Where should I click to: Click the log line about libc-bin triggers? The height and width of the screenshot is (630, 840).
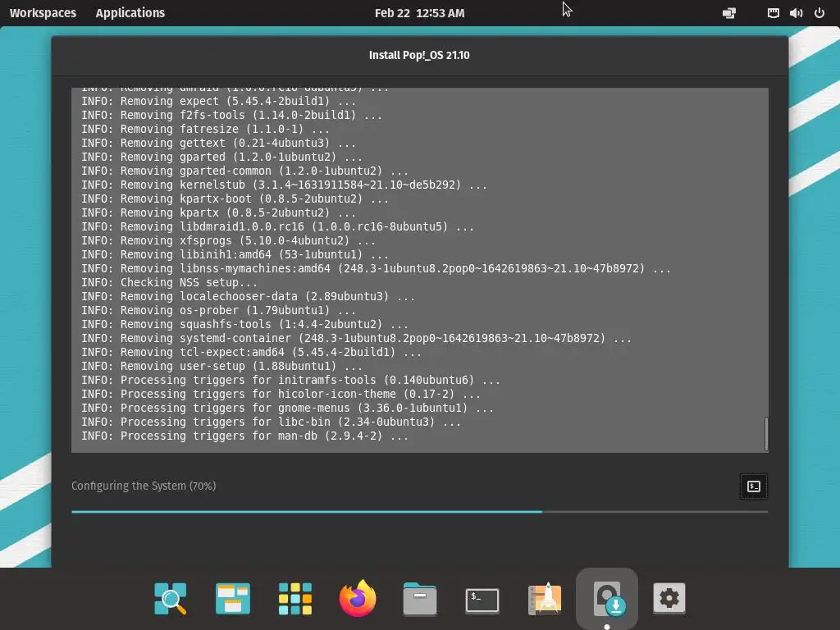271,422
